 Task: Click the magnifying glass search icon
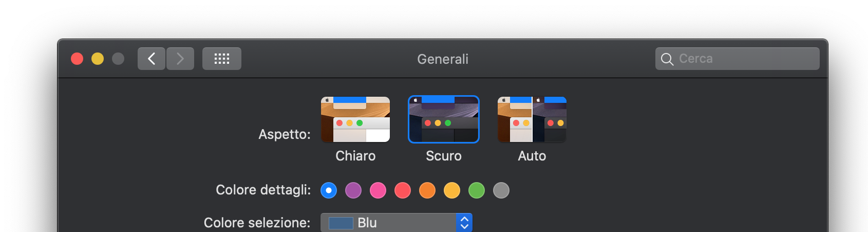667,59
